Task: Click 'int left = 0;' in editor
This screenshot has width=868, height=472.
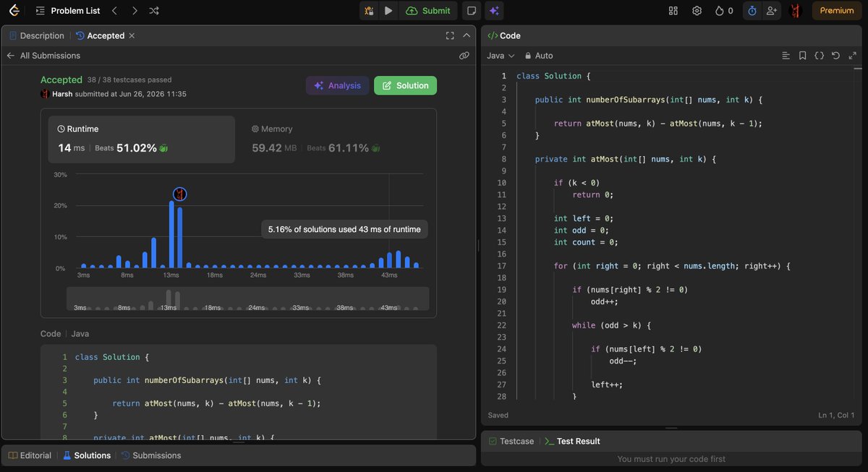Action: [x=582, y=218]
